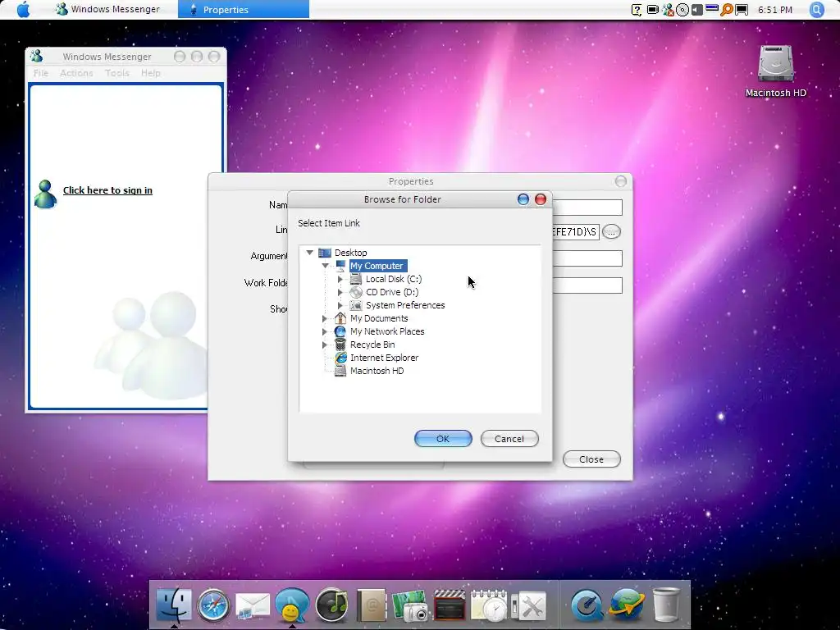Click here to sign in link

(x=107, y=190)
